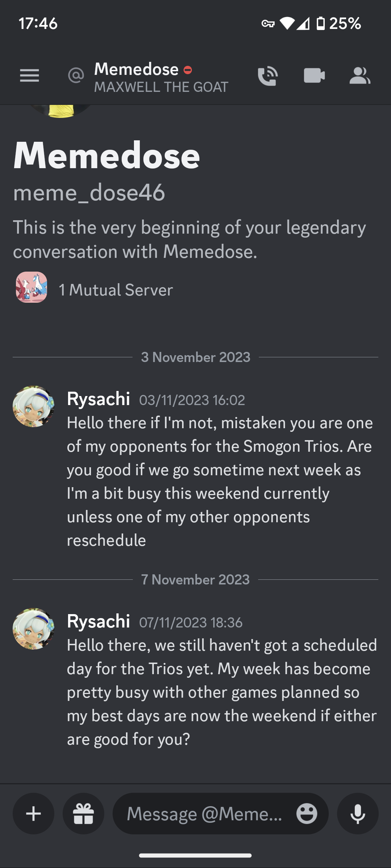Open the emoji picker
Screen dimensions: 391x868
(x=307, y=814)
